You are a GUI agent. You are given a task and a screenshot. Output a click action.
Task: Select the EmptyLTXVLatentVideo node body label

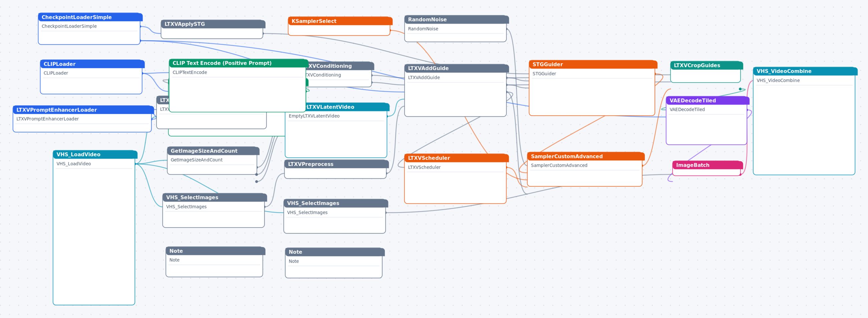(x=314, y=116)
